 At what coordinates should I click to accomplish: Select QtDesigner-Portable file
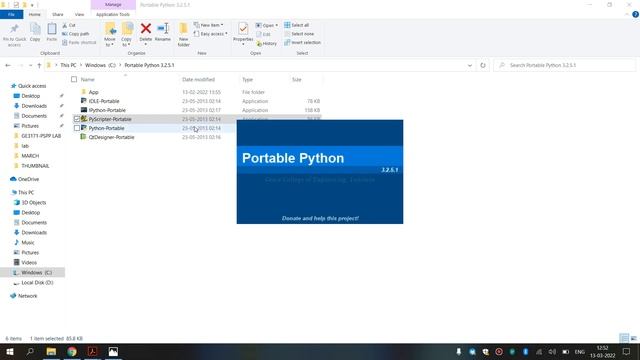tap(111, 137)
